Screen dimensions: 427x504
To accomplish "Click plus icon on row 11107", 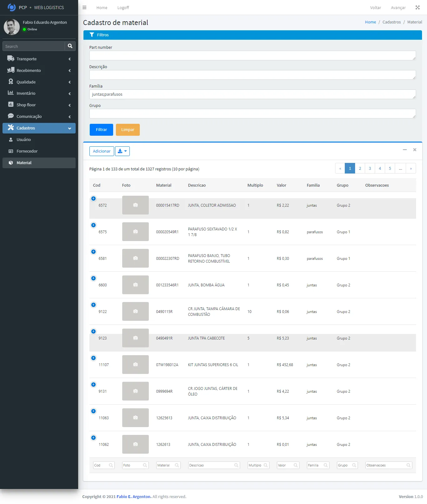I will (x=93, y=358).
